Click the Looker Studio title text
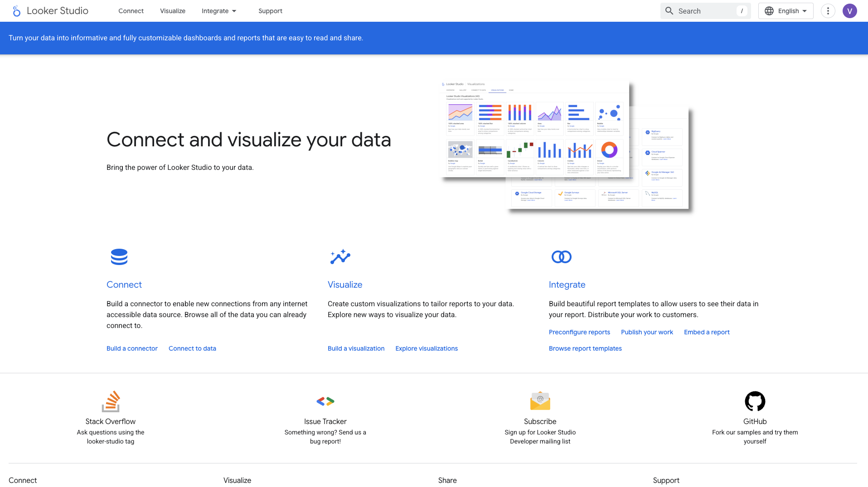Image resolution: width=868 pixels, height=487 pixels. click(x=58, y=11)
